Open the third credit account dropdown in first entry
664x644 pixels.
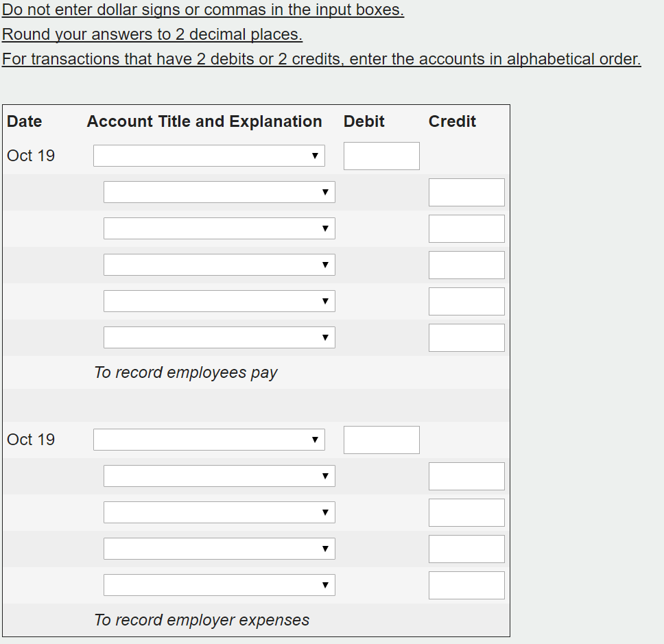(219, 228)
